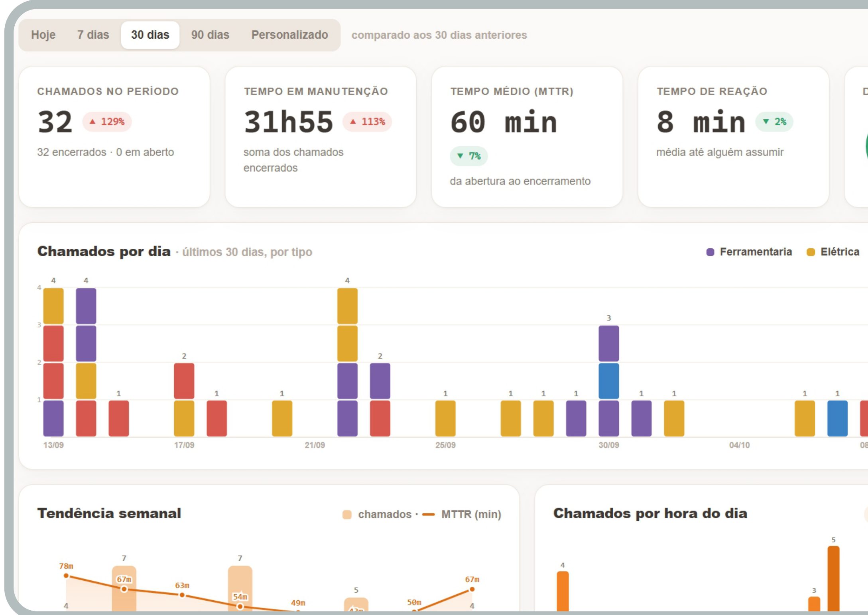868x615 pixels.
Task: Click the red 129% increase badge
Action: click(107, 122)
